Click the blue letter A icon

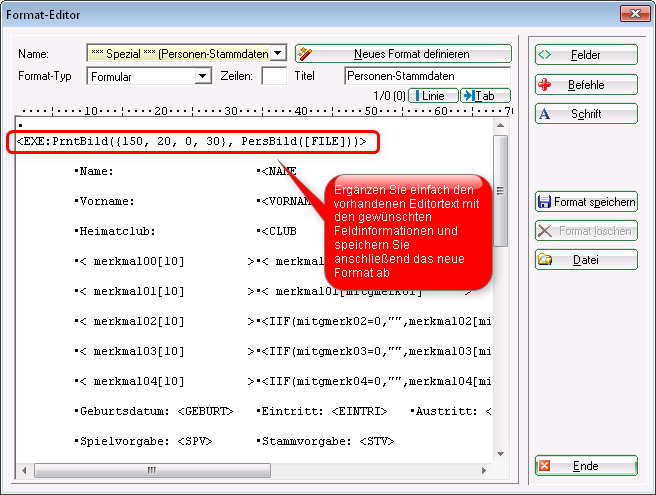544,114
